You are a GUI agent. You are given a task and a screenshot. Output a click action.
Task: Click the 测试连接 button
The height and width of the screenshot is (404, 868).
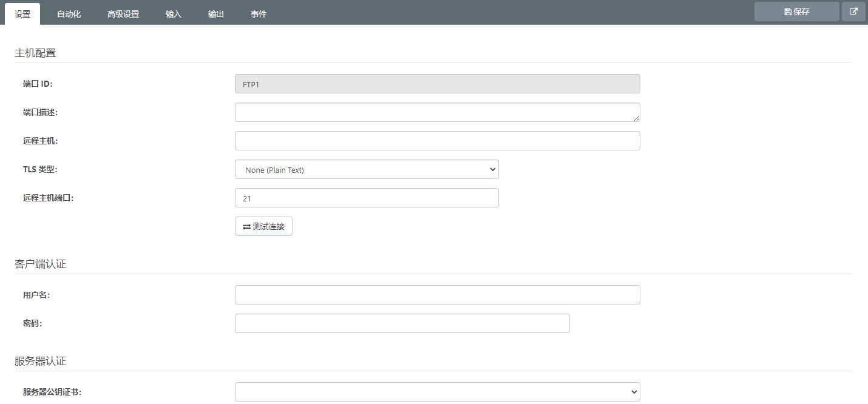[263, 226]
